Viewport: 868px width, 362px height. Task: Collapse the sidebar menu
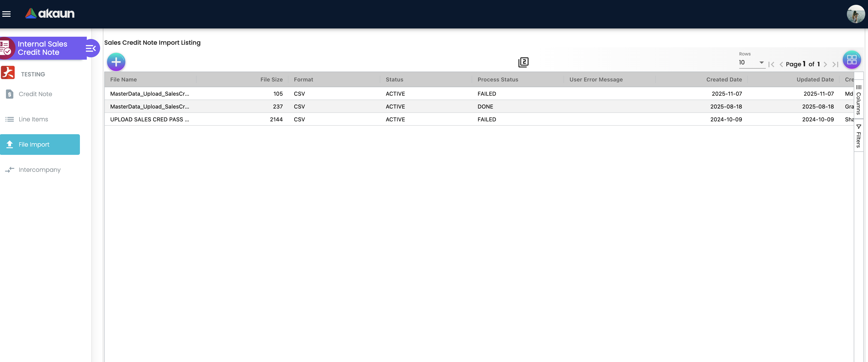[91, 48]
